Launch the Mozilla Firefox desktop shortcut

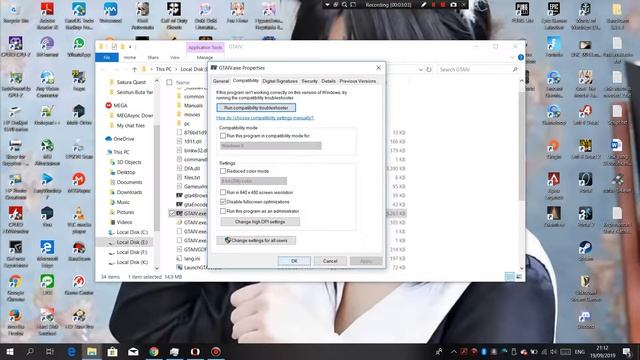point(16,322)
